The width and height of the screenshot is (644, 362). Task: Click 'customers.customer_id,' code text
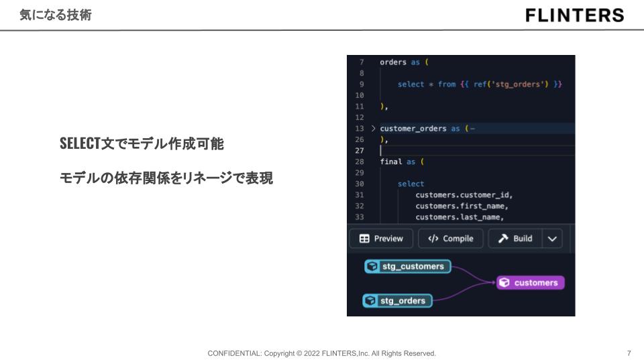click(464, 195)
